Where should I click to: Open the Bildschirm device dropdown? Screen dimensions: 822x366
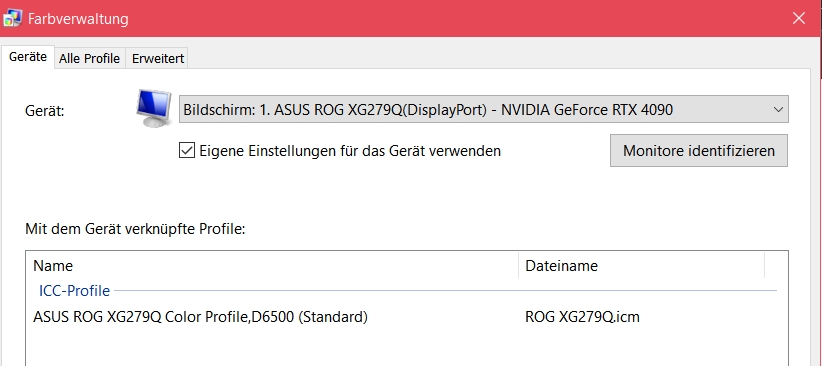483,109
